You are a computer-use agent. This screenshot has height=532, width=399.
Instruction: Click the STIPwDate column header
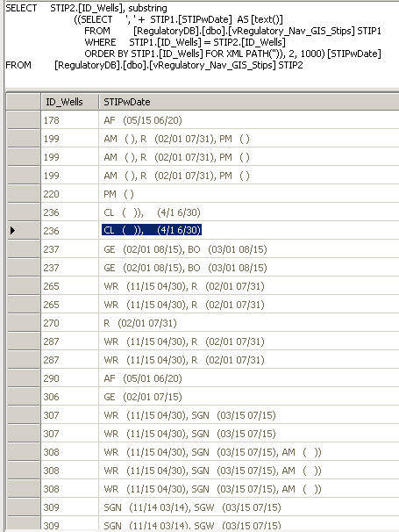(249, 102)
